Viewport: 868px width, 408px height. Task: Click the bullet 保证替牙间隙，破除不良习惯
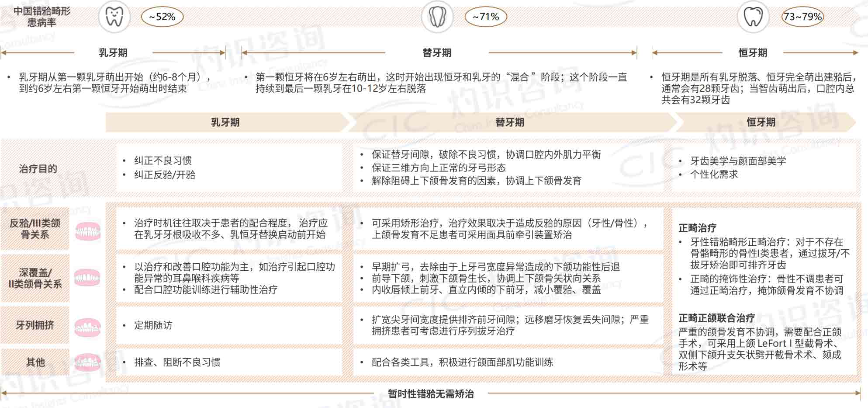coord(486,154)
